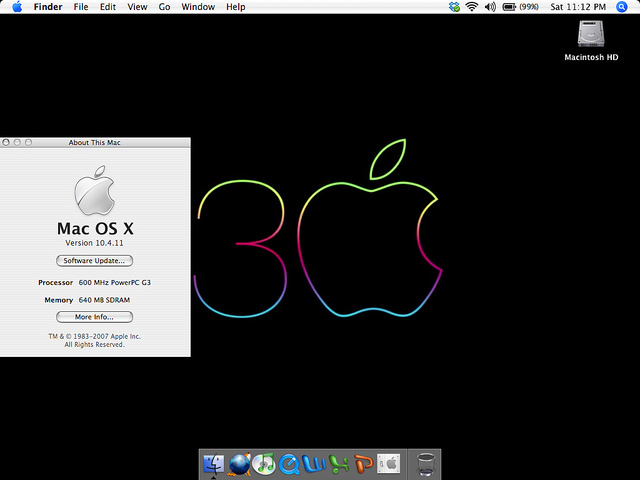
Task: Open Finder from the Dock
Action: click(213, 464)
